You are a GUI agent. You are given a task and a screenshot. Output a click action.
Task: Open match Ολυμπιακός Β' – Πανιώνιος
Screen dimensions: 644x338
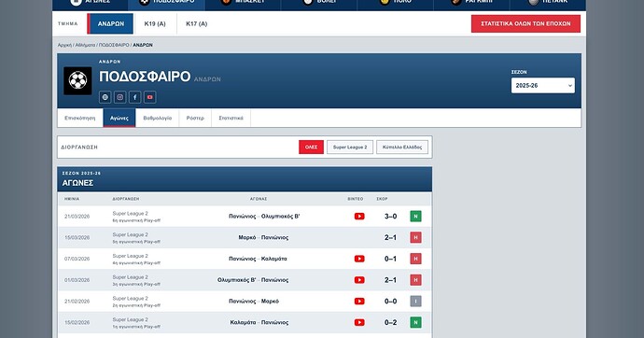(253, 280)
